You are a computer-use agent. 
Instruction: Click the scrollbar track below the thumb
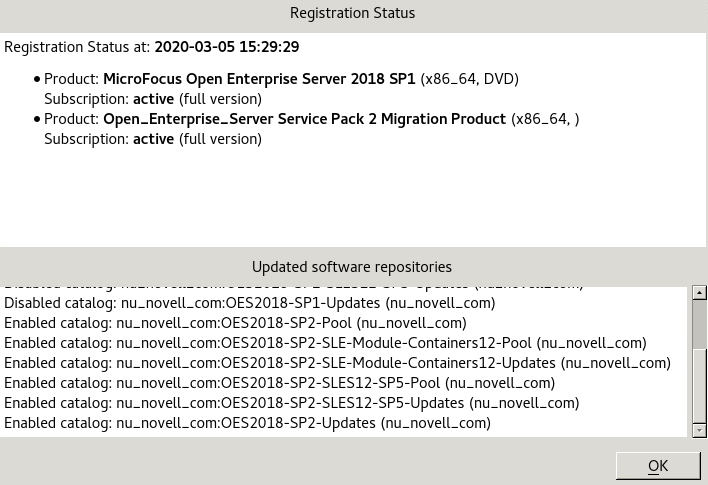pyautogui.click(x=699, y=395)
